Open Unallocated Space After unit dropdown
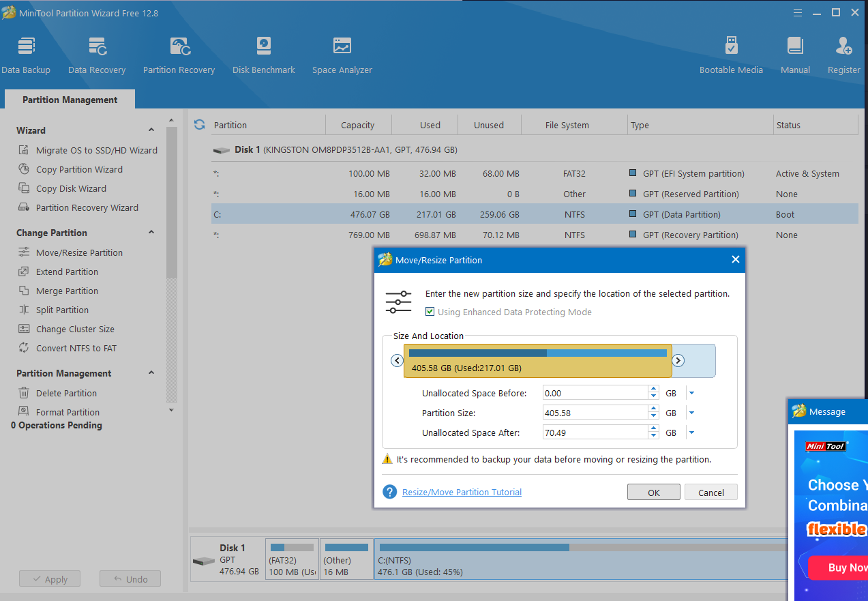Screen dimensions: 868x601 [691, 433]
